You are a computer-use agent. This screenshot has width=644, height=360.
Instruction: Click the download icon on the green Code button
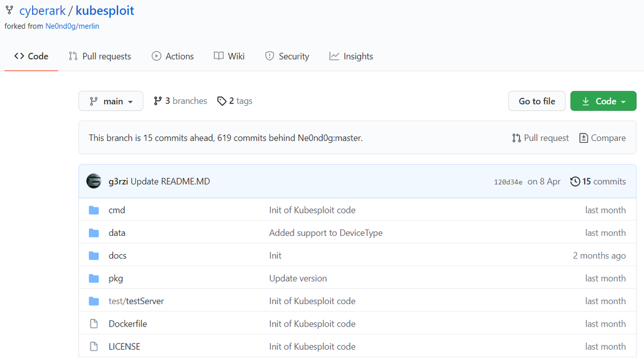(586, 101)
